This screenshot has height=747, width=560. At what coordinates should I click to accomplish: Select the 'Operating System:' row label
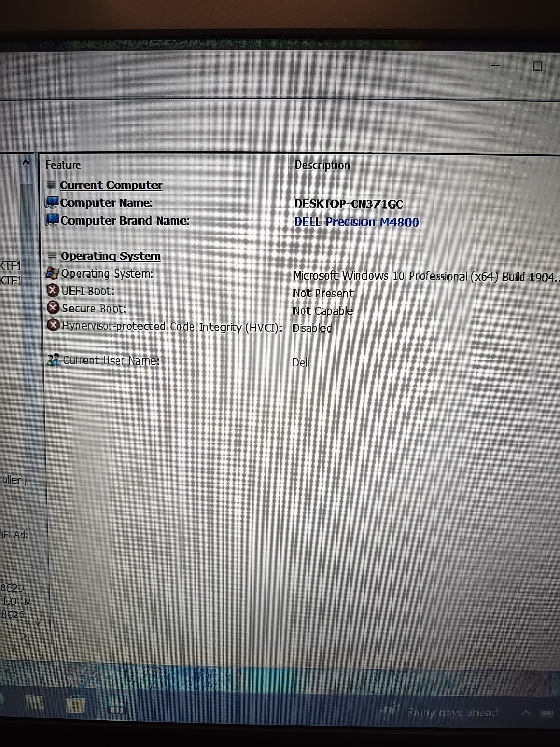point(107,273)
